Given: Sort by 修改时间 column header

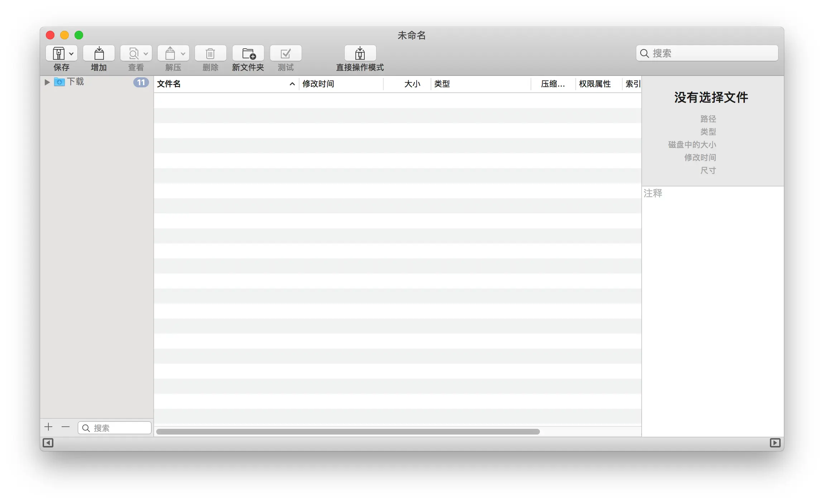Looking at the screenshot, I should (x=340, y=84).
